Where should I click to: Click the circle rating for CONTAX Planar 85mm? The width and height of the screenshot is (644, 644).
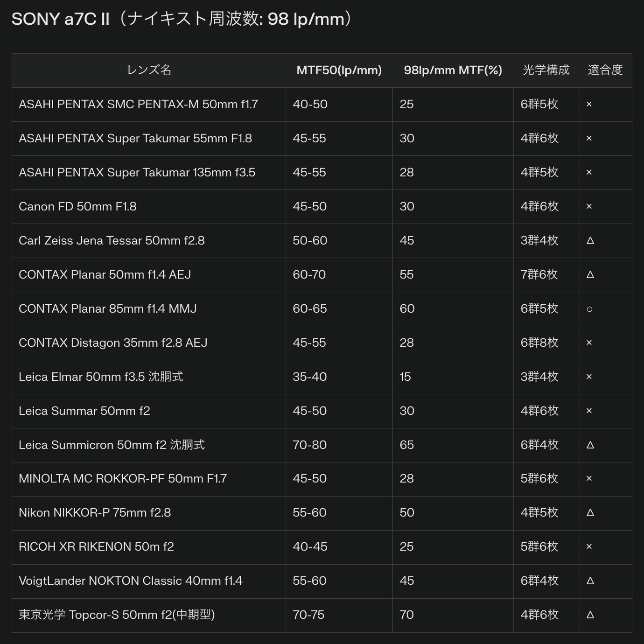point(589,309)
